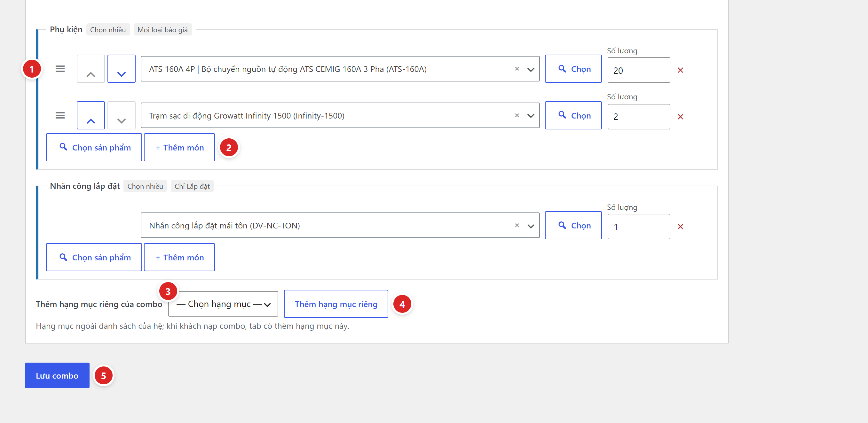Focus the quantity field showing 20

pos(639,70)
